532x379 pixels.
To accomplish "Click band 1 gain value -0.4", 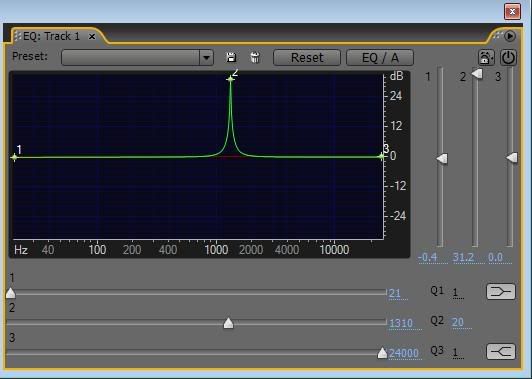I will [x=428, y=257].
